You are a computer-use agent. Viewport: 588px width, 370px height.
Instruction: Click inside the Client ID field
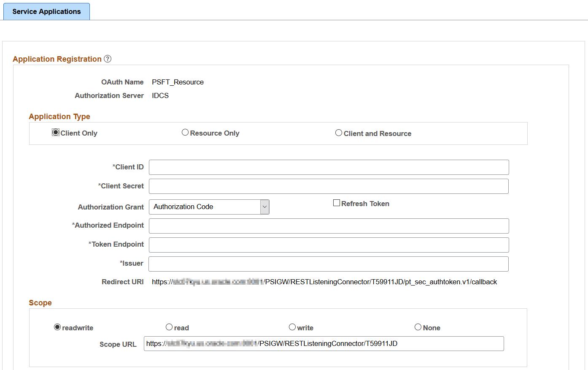[x=329, y=167]
